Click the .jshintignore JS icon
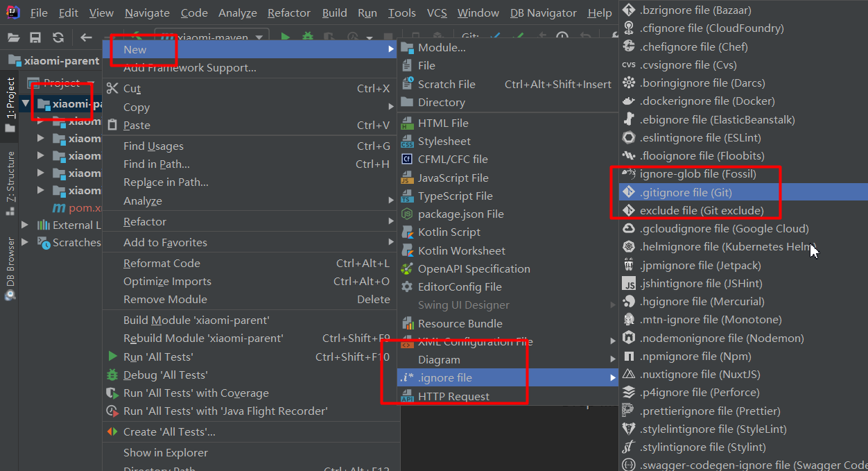The width and height of the screenshot is (868, 471). click(x=629, y=283)
